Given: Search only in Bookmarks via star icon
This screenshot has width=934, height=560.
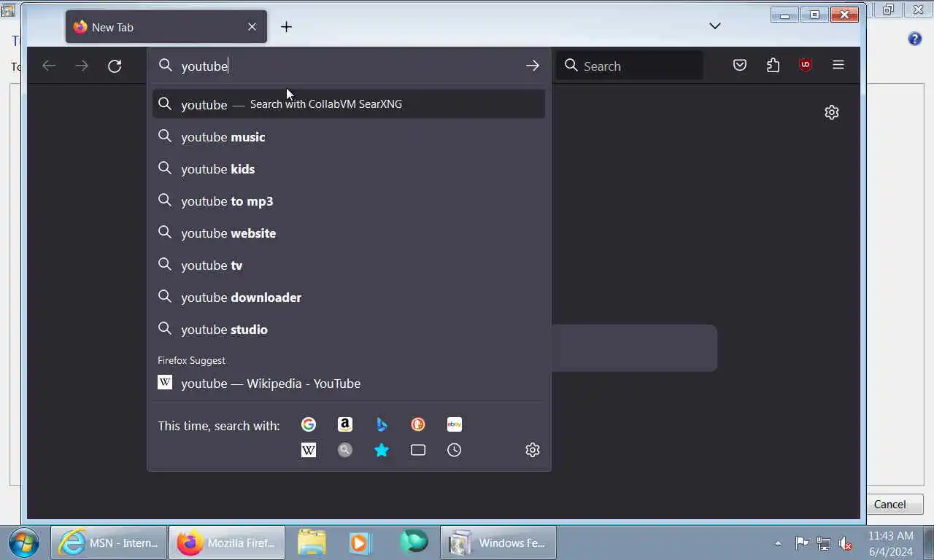Looking at the screenshot, I should click(x=382, y=450).
